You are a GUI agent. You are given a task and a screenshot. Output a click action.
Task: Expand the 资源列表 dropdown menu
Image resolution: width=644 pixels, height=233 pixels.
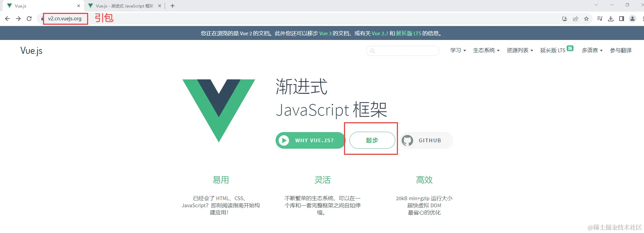coord(520,50)
